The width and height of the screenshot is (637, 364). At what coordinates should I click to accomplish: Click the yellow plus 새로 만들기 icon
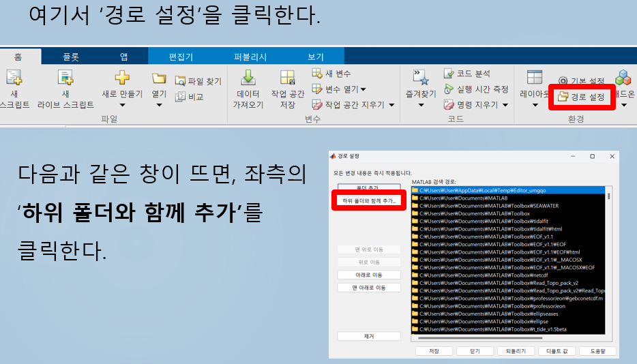[x=122, y=77]
